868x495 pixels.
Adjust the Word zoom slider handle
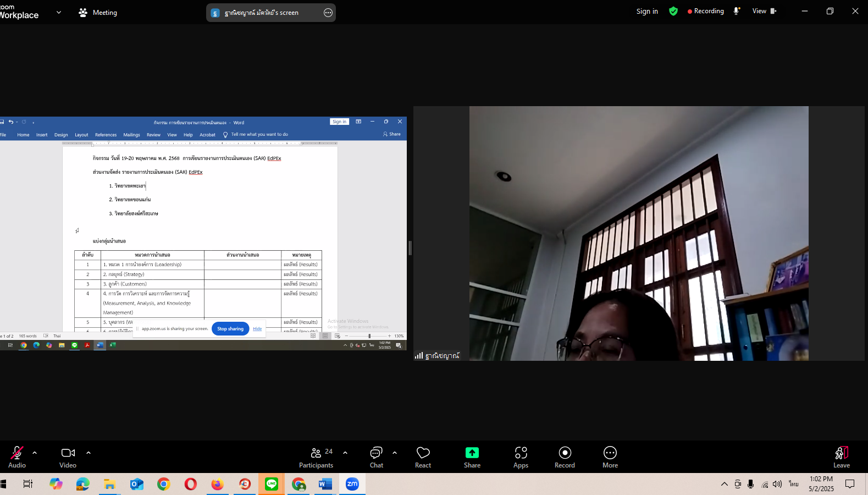369,336
